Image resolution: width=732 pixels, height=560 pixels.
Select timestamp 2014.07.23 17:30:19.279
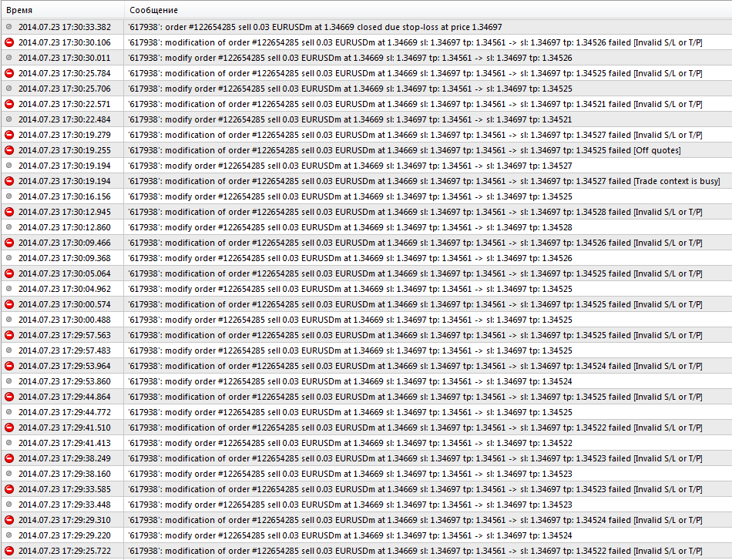click(x=65, y=135)
